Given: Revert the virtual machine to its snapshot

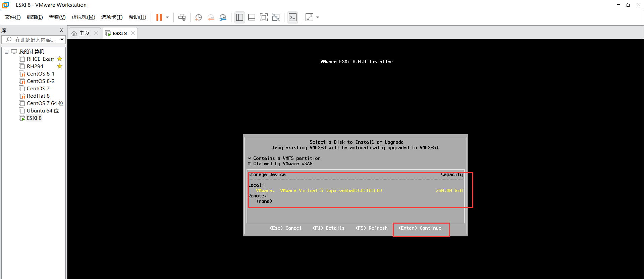Looking at the screenshot, I should 211,17.
